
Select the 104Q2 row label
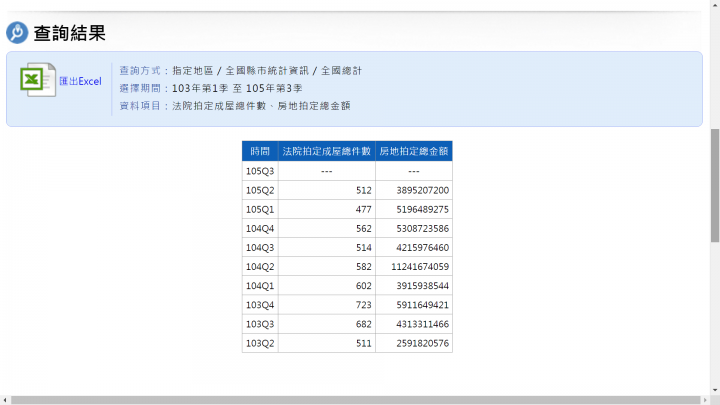pyautogui.click(x=260, y=266)
